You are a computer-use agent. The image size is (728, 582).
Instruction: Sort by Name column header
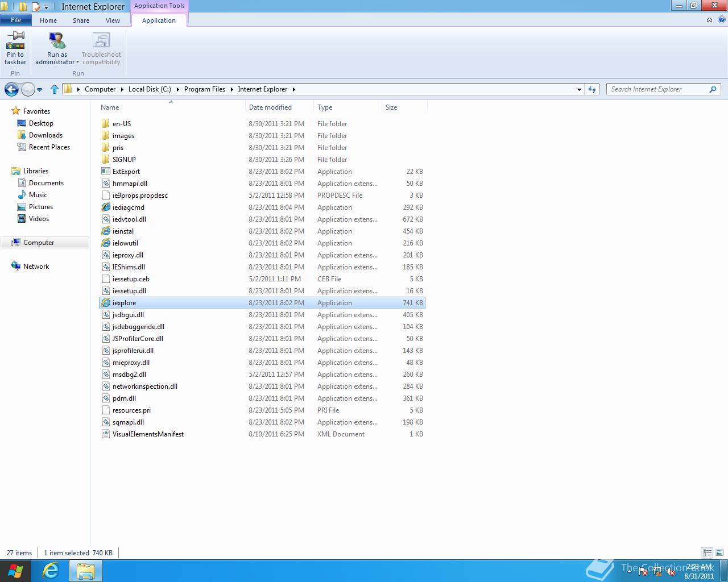tap(171, 107)
